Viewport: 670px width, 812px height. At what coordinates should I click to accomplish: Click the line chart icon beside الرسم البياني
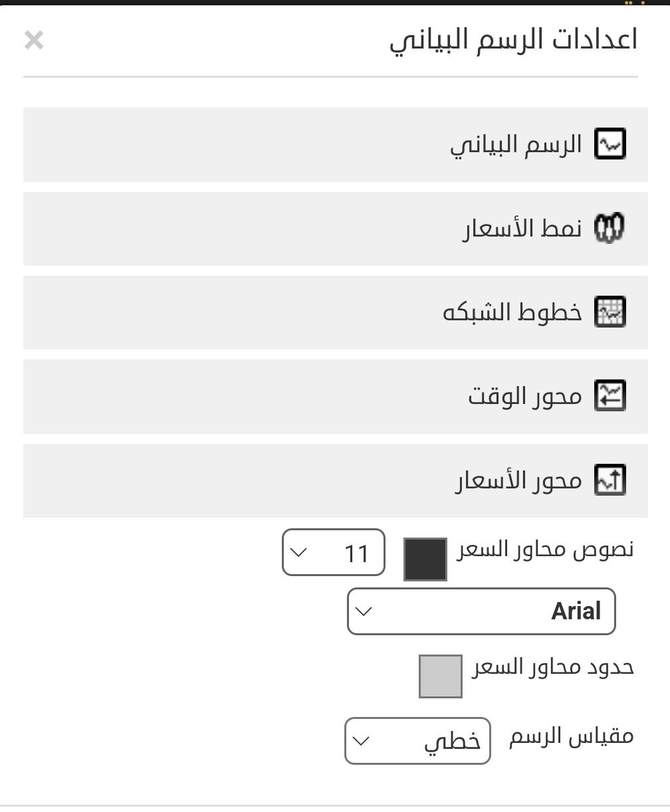click(x=610, y=144)
